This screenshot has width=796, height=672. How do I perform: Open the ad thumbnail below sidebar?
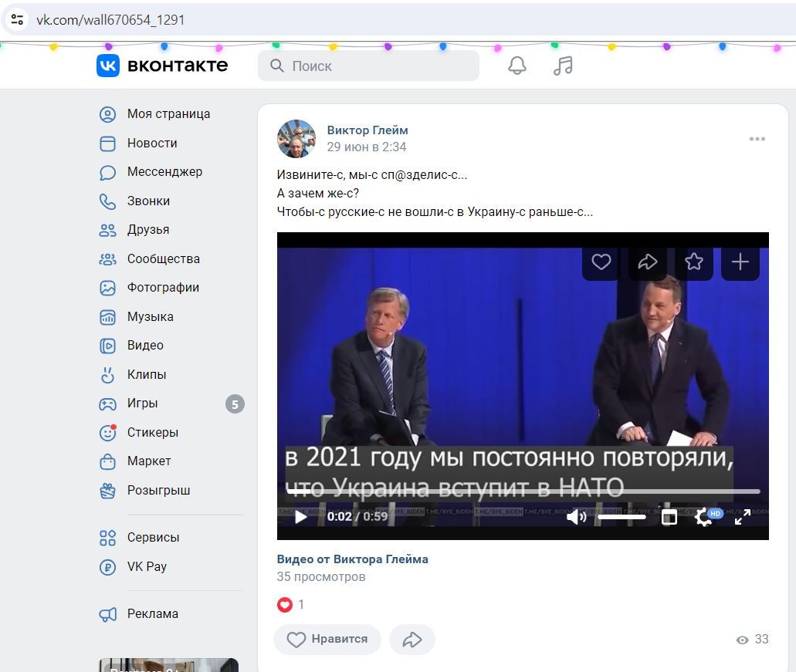[168, 665]
